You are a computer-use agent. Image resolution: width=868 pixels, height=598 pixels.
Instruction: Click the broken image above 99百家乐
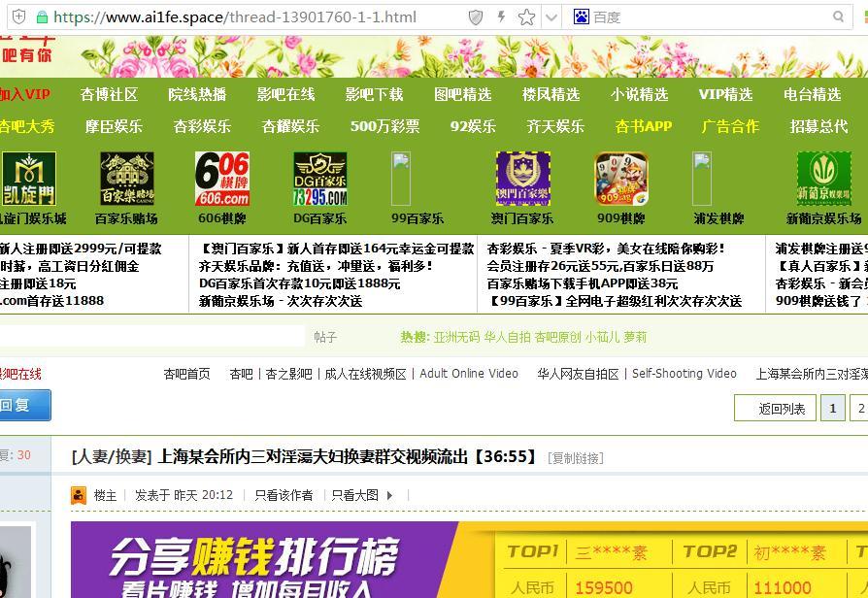click(x=401, y=179)
